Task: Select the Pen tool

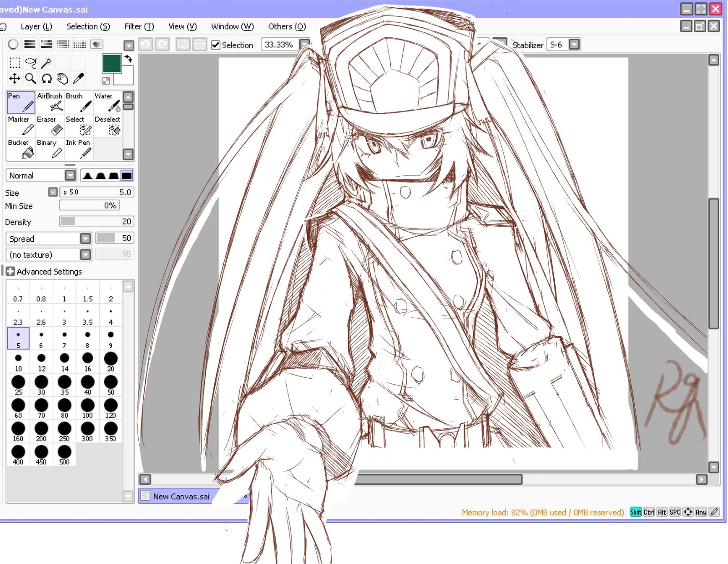Action: tap(21, 102)
